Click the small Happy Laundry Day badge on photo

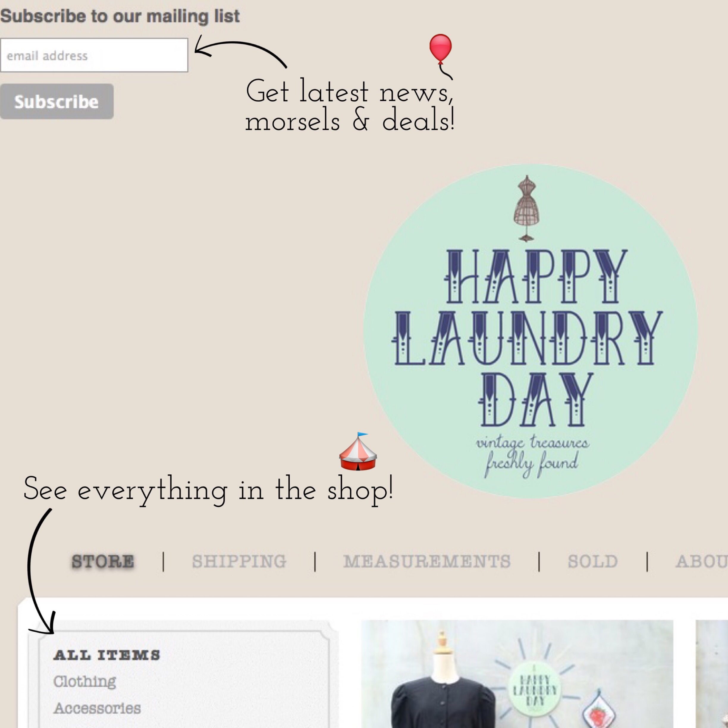[534, 690]
